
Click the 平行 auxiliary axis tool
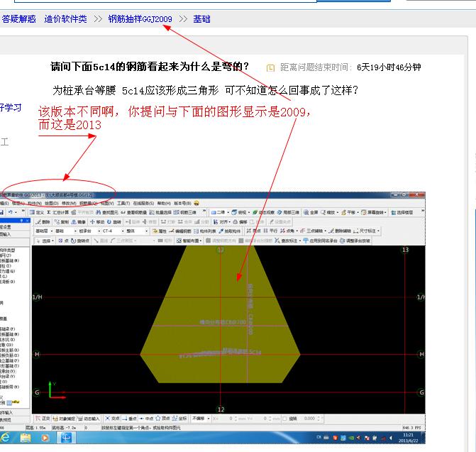270,231
